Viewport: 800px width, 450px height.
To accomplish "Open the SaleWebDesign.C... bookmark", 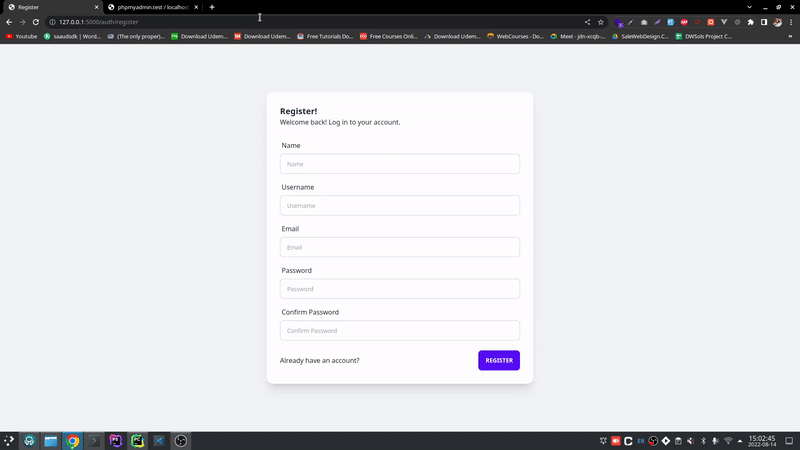I will point(640,36).
